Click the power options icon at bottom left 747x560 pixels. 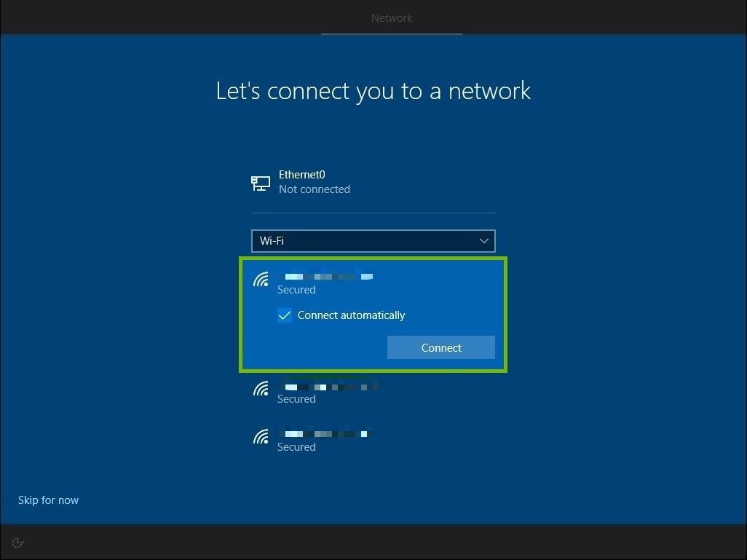tap(17, 542)
